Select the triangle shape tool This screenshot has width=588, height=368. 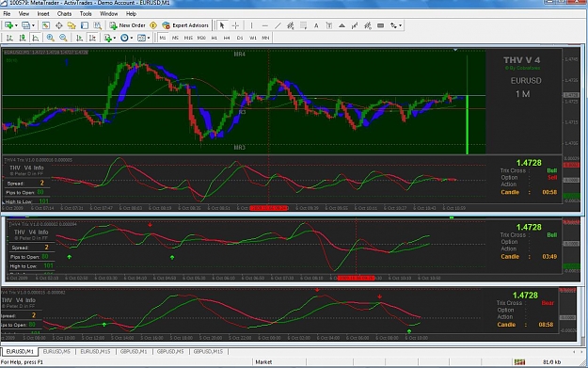[342, 25]
